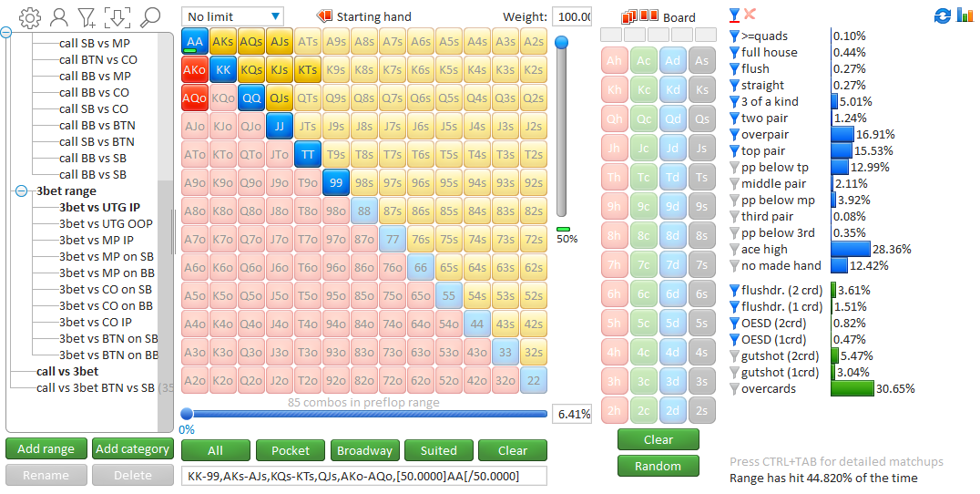
Task: Click Clear button under hand grid
Action: pos(513,450)
